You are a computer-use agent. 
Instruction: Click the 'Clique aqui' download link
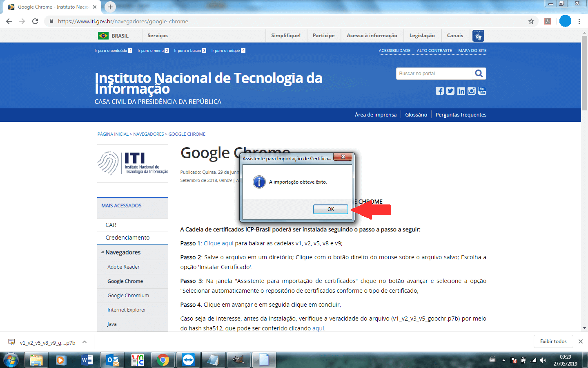click(x=218, y=243)
